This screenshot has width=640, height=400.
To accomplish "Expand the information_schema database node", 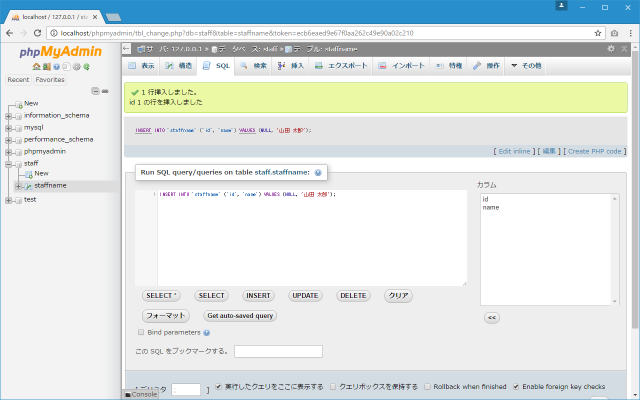I will point(8,115).
